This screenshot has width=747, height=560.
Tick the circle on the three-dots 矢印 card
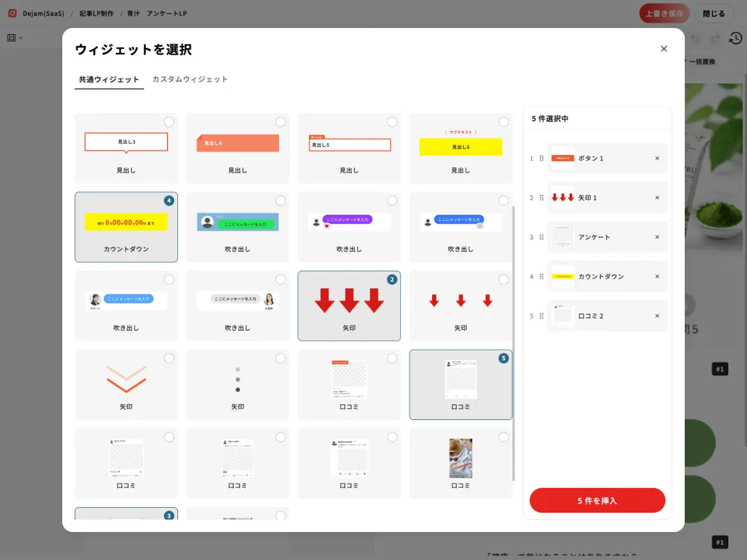pos(280,358)
